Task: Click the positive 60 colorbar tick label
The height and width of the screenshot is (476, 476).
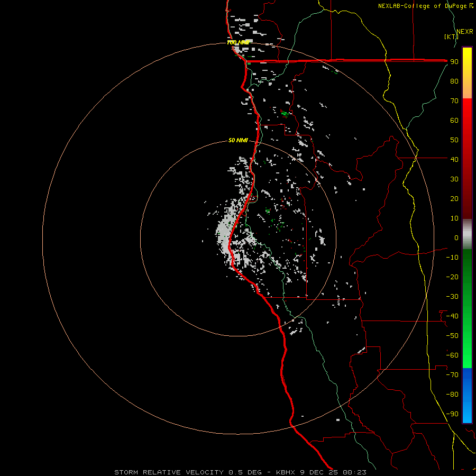Action: [454, 121]
